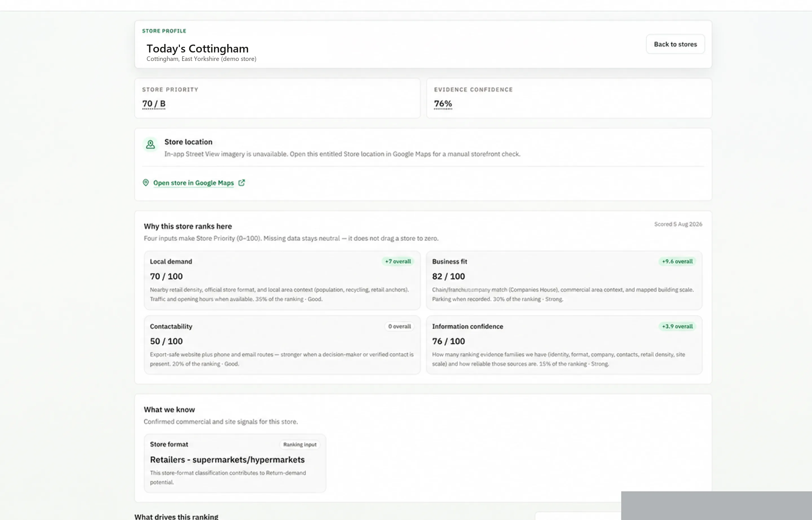Click the EVIDENCE CONFIDENCE label

(x=473, y=89)
